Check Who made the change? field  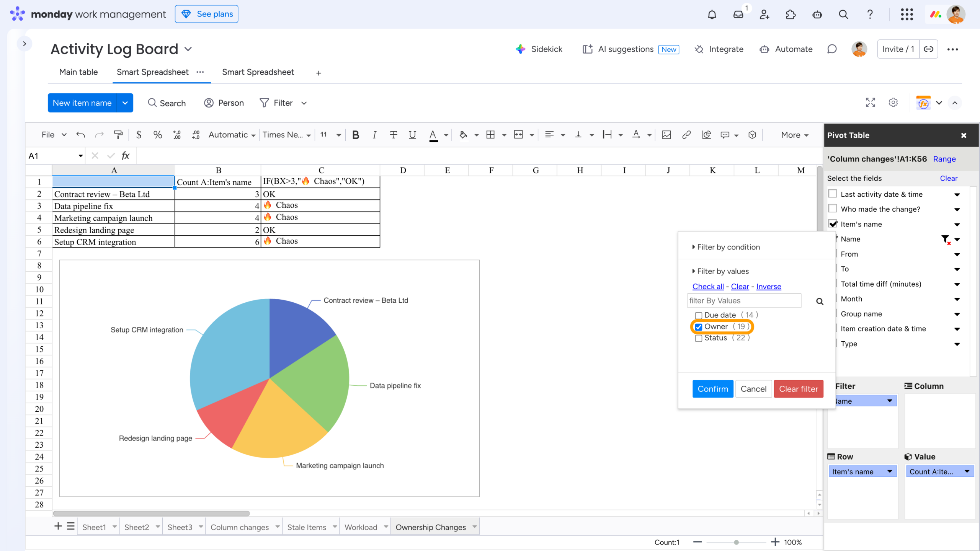833,209
